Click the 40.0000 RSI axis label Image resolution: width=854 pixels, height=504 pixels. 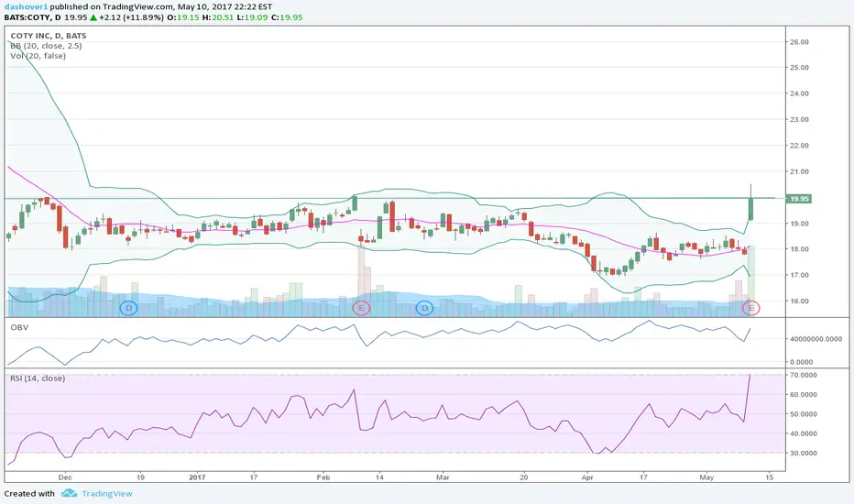click(804, 433)
